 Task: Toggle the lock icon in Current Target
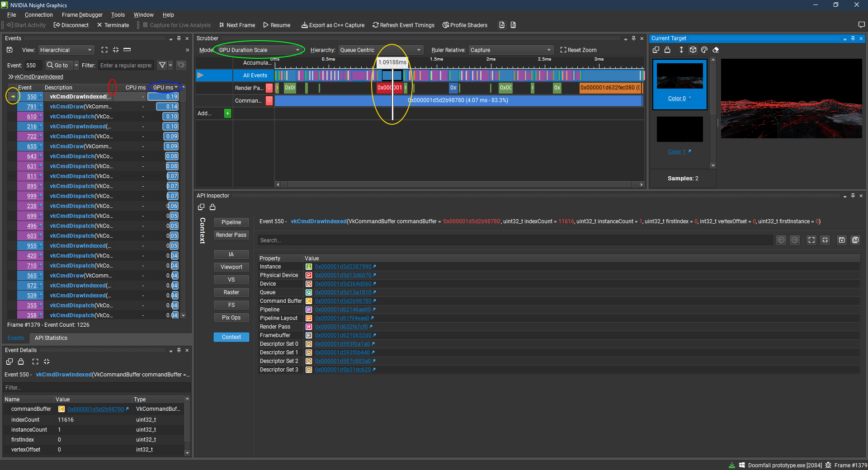pos(667,50)
